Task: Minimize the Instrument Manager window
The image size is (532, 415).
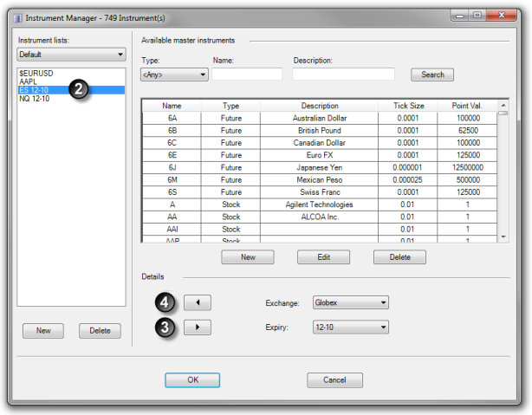Action: click(460, 16)
